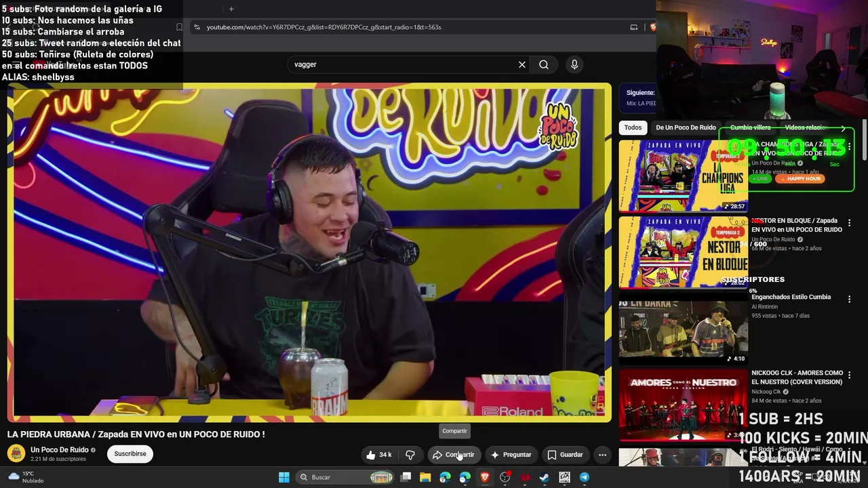Open La Champions Liga video thumbnail
This screenshot has width=868, height=488.
pos(684,176)
